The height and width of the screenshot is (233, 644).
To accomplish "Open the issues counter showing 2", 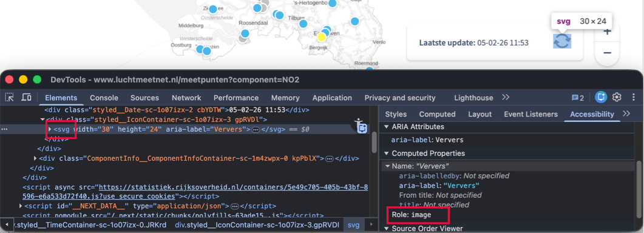I will (x=577, y=98).
